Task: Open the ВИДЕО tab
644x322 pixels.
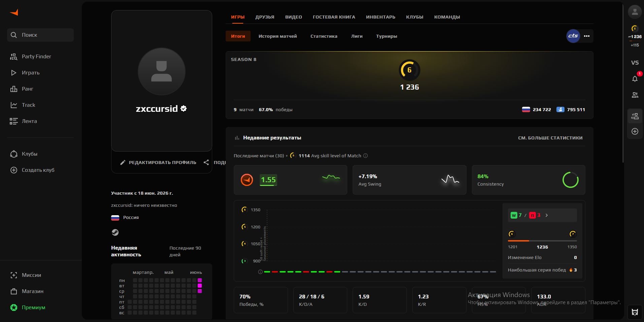Action: pos(294,17)
